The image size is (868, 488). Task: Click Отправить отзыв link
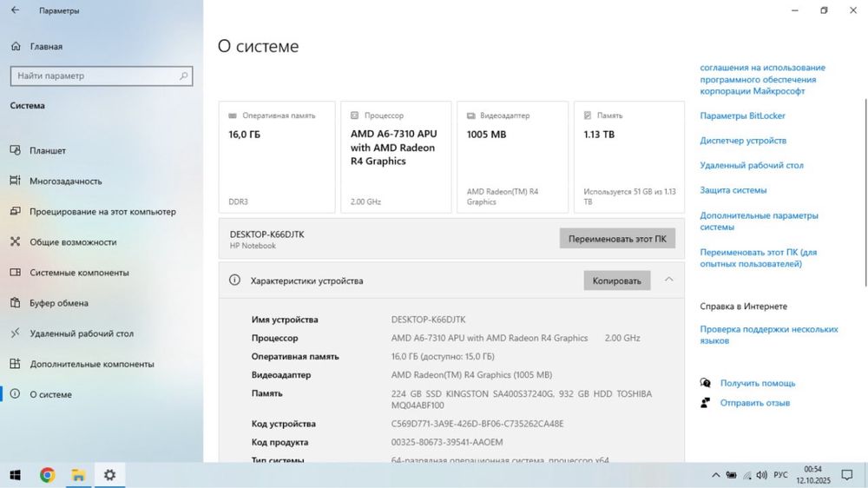pos(754,403)
